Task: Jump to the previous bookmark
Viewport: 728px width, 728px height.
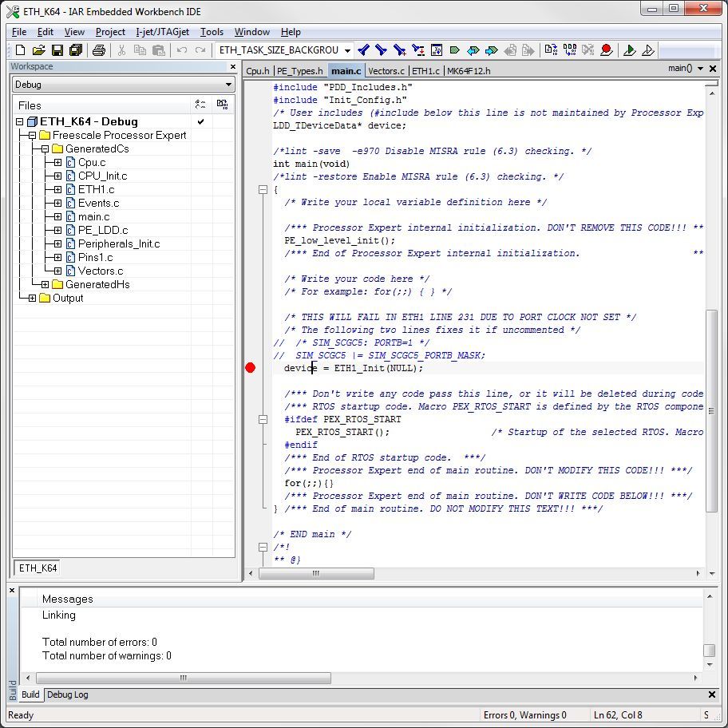Action: pos(473,50)
